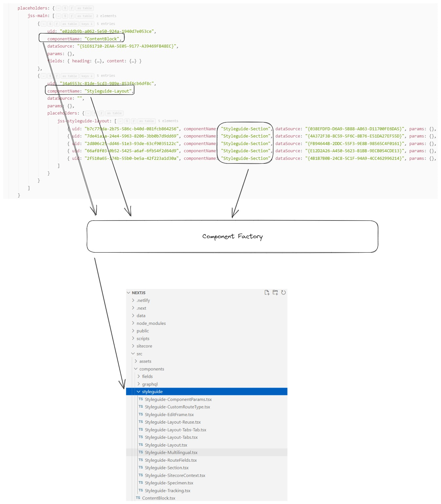Click the New Folder icon in explorer header
This screenshot has height=504, width=441.
(275, 293)
